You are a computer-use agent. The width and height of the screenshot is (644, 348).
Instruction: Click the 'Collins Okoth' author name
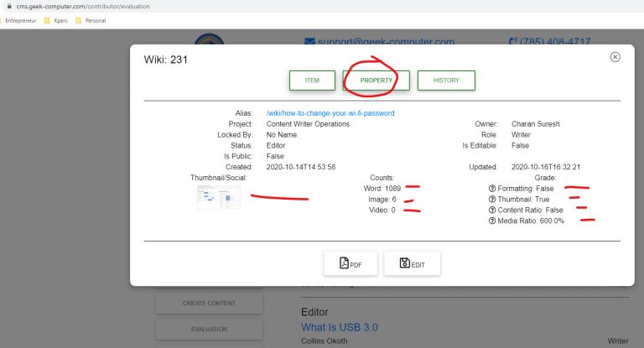(324, 341)
